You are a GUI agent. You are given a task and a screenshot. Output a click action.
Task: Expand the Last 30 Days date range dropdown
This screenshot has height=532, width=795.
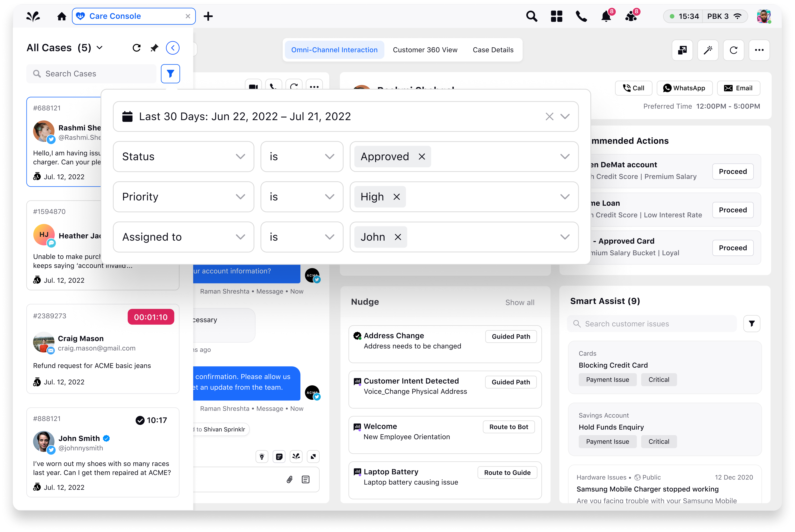click(565, 116)
